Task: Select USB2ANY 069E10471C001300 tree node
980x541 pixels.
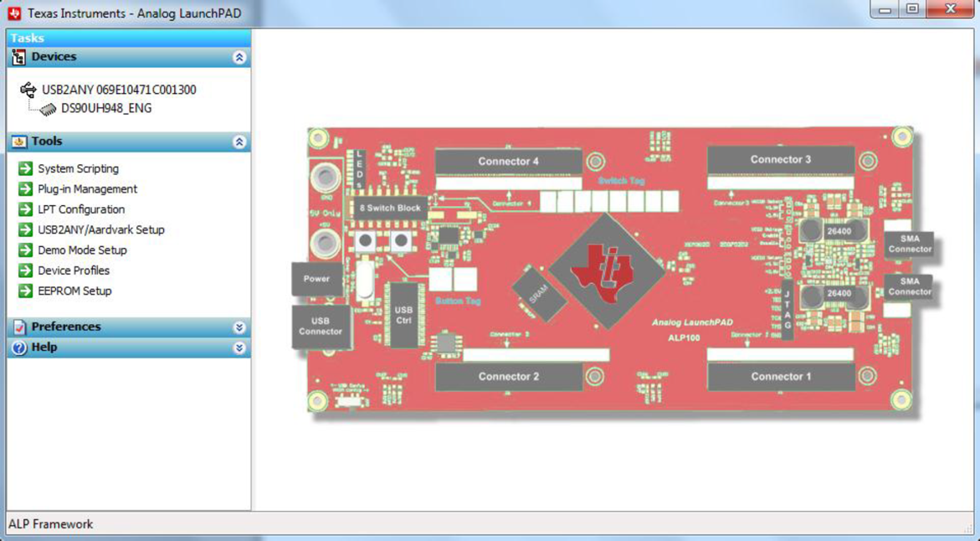Action: pos(119,90)
